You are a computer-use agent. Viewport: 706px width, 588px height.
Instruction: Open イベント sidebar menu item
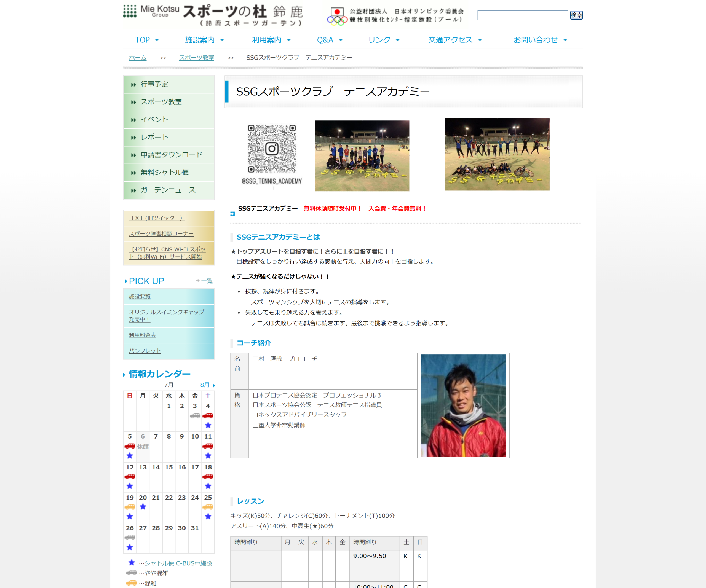[169, 120]
